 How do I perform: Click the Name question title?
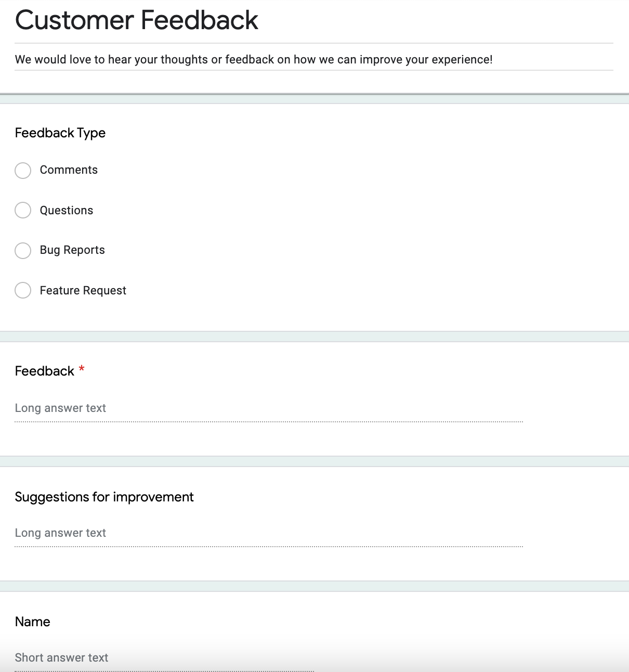tap(33, 622)
